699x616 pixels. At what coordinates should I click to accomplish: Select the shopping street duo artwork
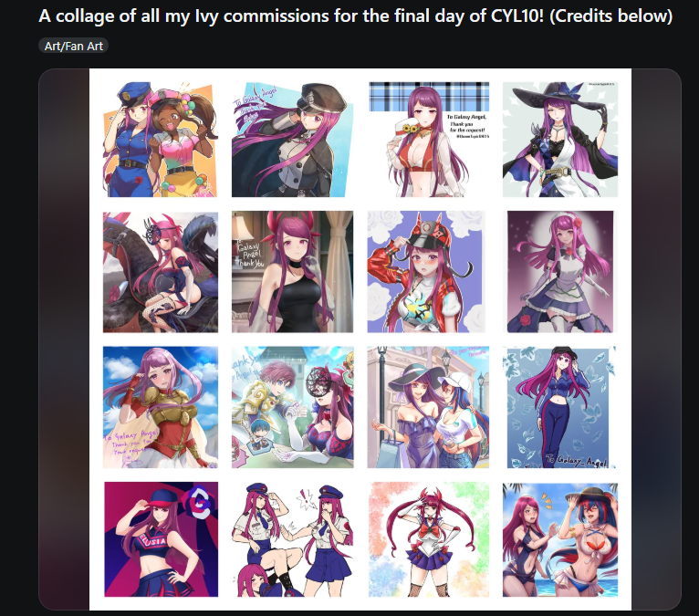point(428,407)
